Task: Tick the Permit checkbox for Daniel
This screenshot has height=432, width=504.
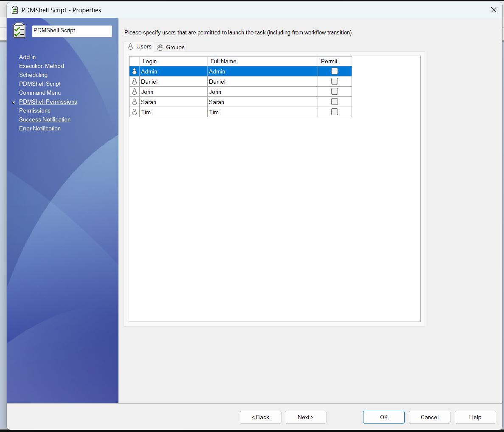Action: point(334,81)
